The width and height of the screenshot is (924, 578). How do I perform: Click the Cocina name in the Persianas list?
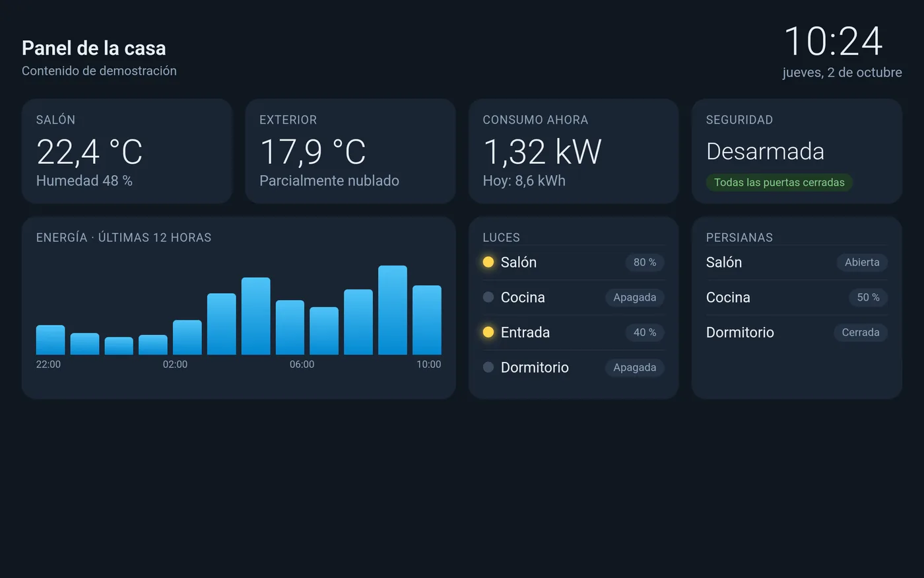tap(728, 297)
